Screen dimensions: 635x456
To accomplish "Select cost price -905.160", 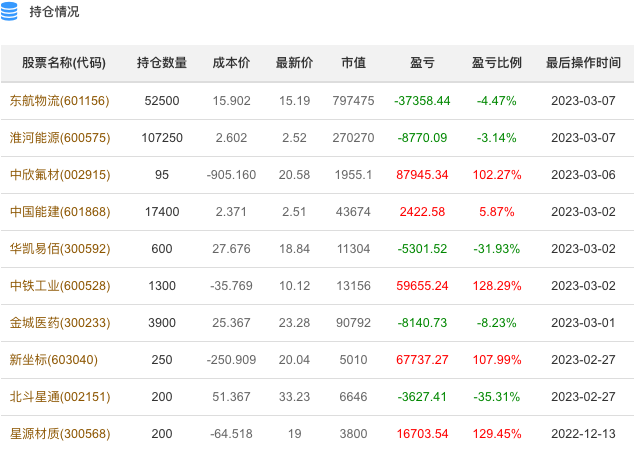I will (231, 175).
